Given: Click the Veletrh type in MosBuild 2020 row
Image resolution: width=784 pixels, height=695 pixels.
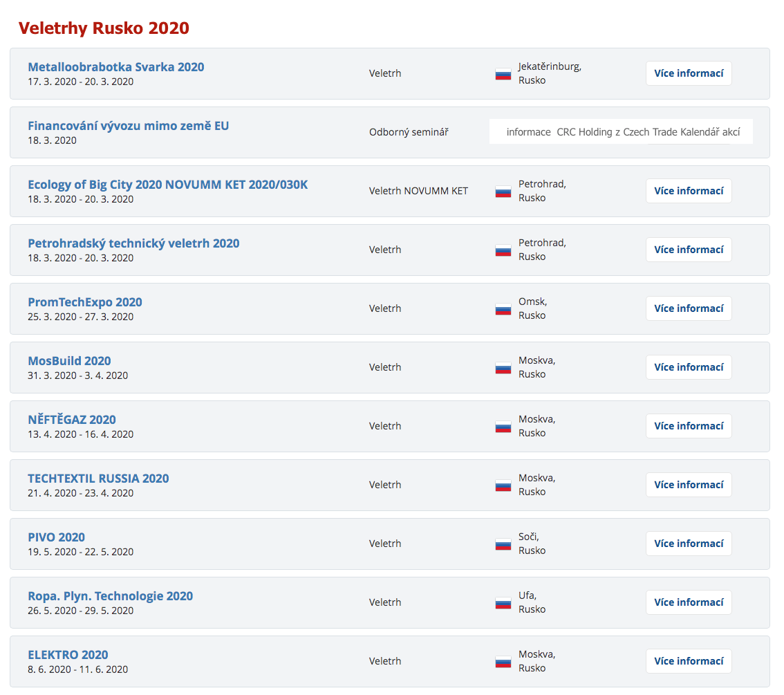Looking at the screenshot, I should pyautogui.click(x=385, y=367).
